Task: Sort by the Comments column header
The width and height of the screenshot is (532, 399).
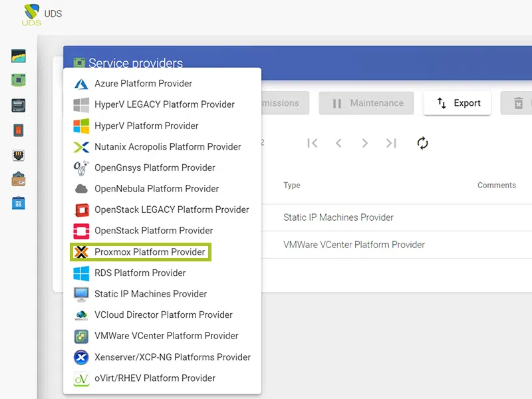Action: (497, 186)
